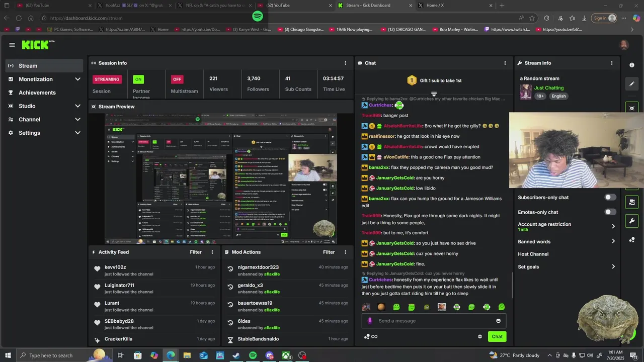The image size is (644, 362).
Task: Open Mod Actions Filter dropdown
Action: (x=329, y=252)
